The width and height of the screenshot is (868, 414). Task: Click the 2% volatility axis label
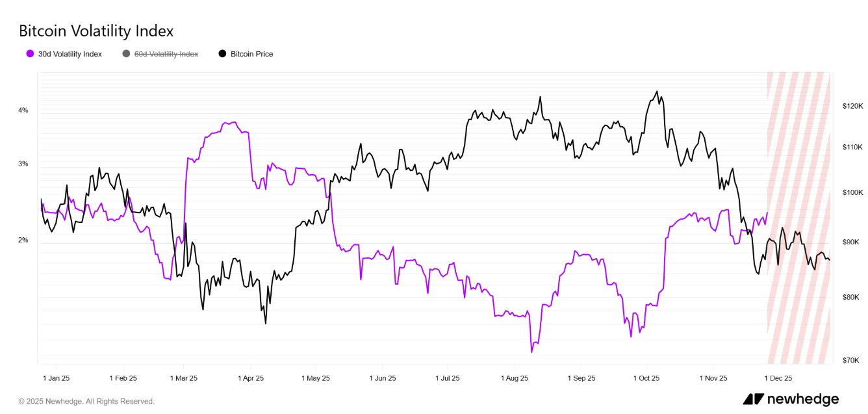(23, 240)
